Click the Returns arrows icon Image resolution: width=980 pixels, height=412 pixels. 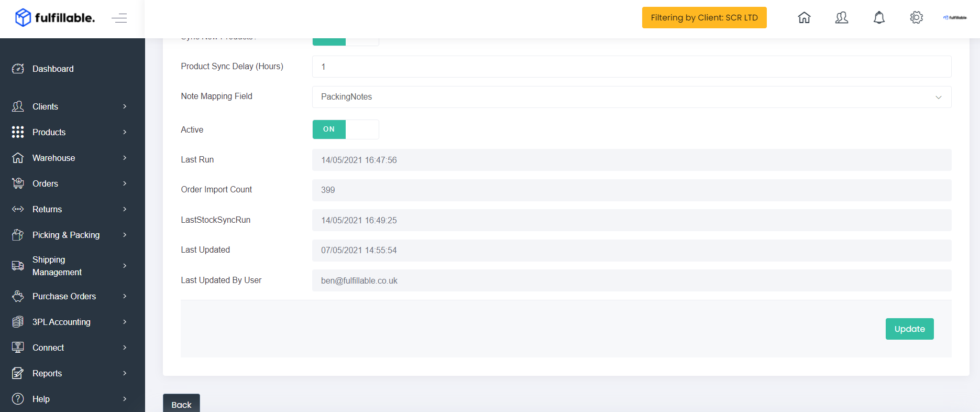18,209
